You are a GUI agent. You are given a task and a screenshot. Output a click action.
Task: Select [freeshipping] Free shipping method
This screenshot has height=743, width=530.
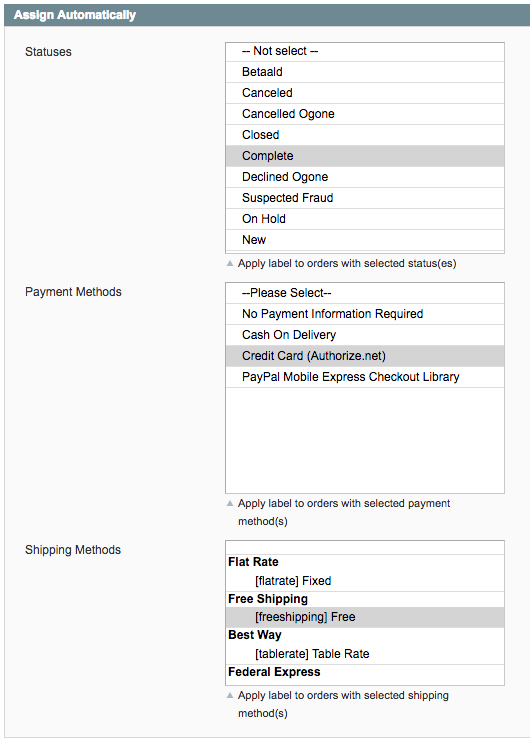coord(365,617)
